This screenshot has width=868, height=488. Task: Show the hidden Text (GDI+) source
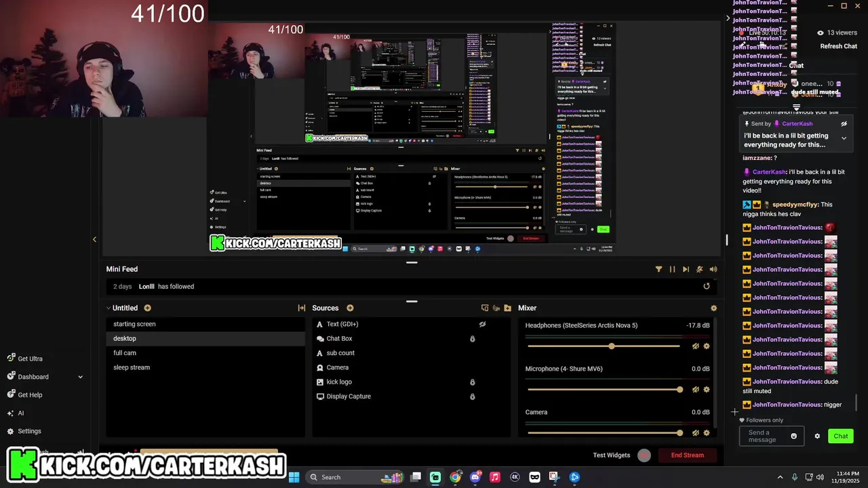(482, 324)
